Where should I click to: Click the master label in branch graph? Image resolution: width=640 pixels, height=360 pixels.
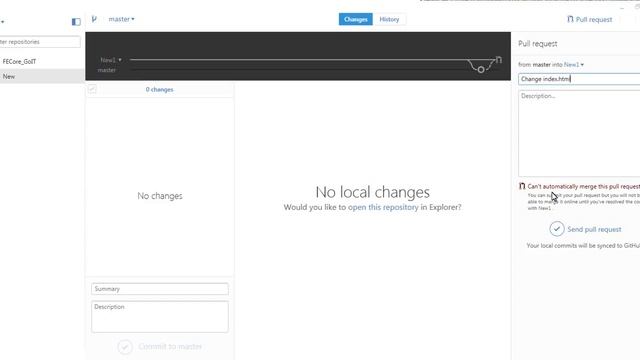(x=107, y=70)
